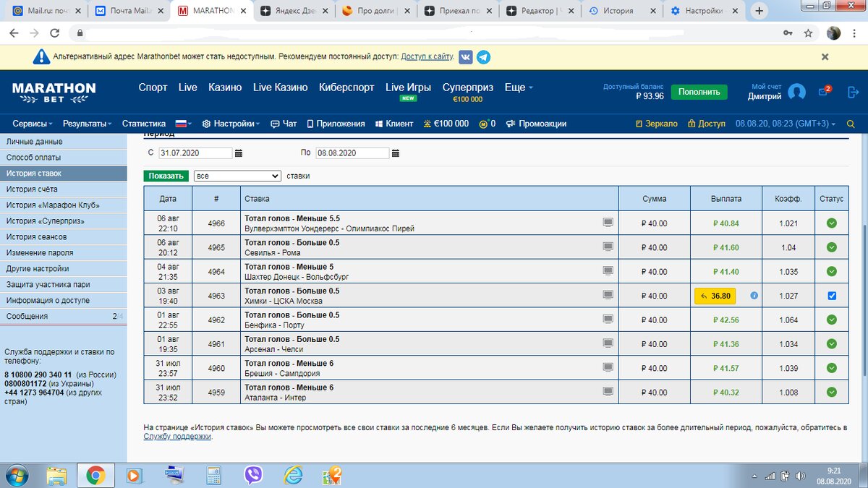Open the bet filter dropdown showing 'все'
This screenshot has width=868, height=488.
click(x=237, y=176)
